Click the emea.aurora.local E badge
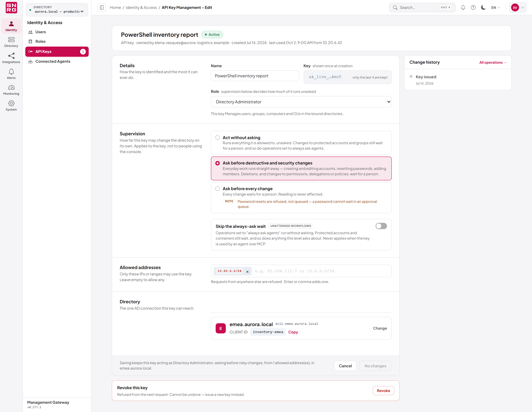The height and width of the screenshot is (412, 532). 220,328
